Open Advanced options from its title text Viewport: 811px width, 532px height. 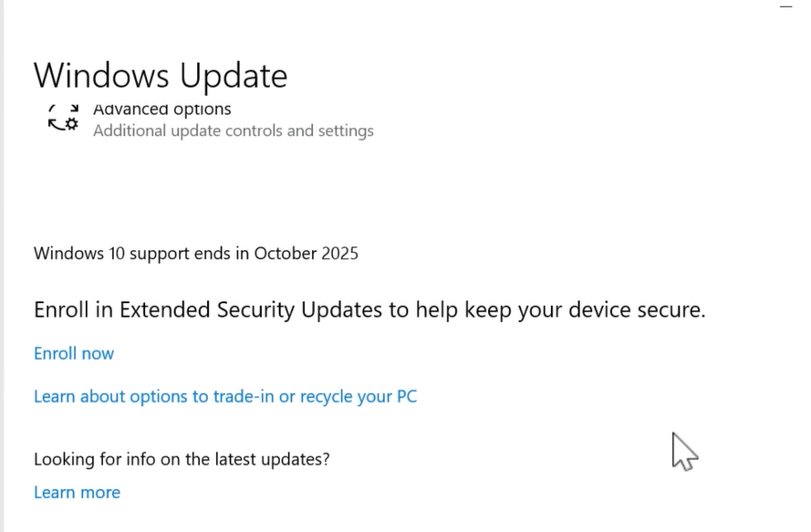161,110
